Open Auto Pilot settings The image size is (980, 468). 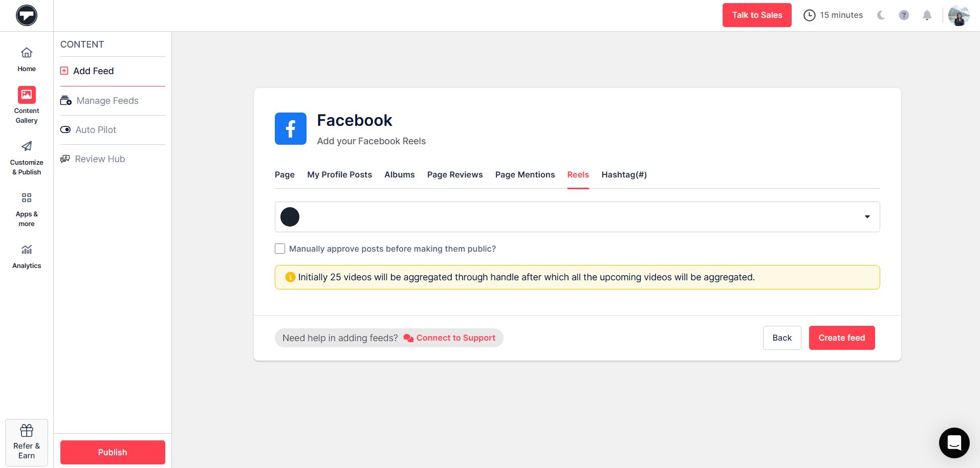click(x=96, y=130)
